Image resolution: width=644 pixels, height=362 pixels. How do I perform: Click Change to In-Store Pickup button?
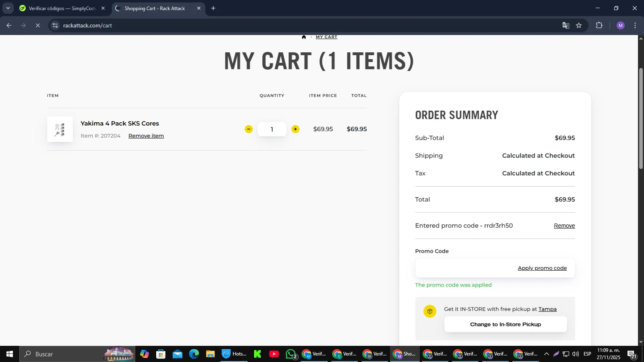point(505,324)
